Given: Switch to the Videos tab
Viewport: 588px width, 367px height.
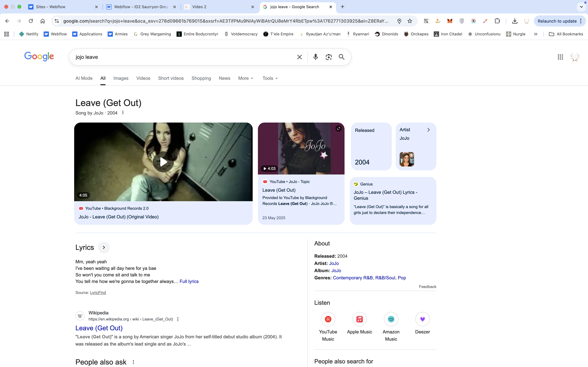Looking at the screenshot, I should (143, 78).
